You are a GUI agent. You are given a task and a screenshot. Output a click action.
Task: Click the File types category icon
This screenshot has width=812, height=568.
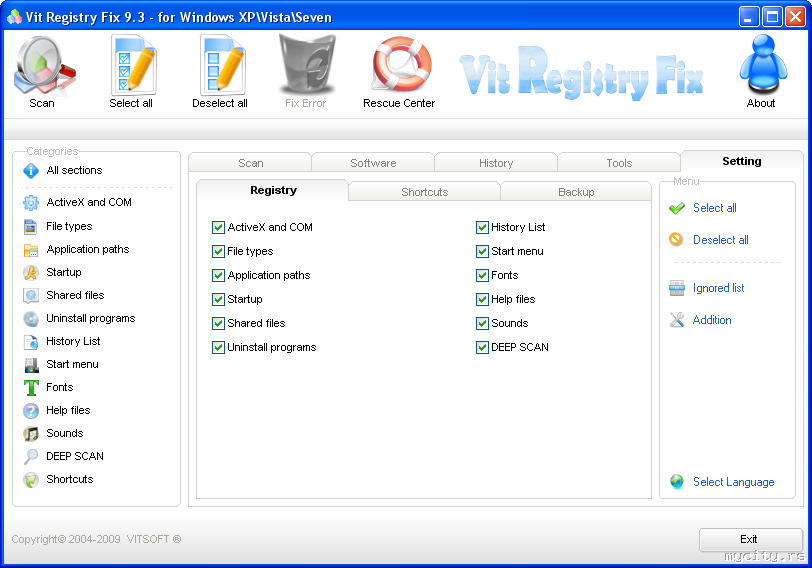(31, 227)
